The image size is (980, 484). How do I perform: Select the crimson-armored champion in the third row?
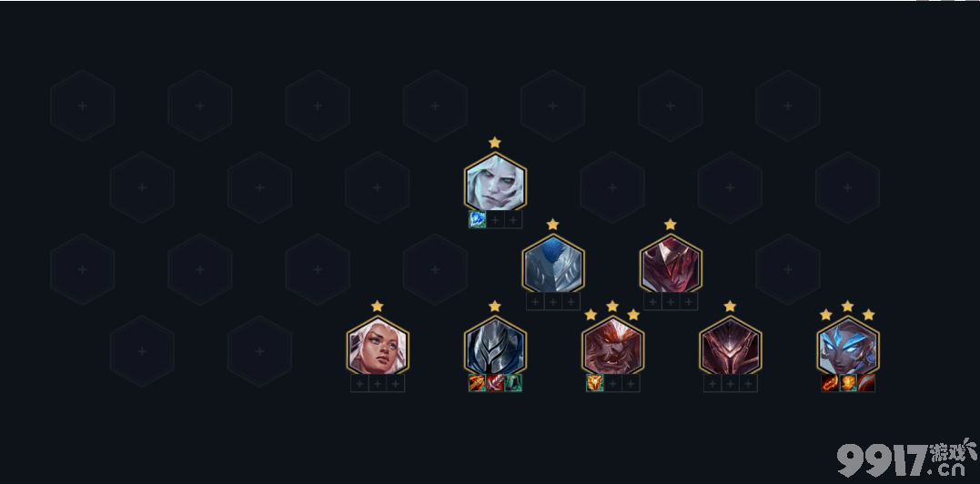tap(671, 264)
